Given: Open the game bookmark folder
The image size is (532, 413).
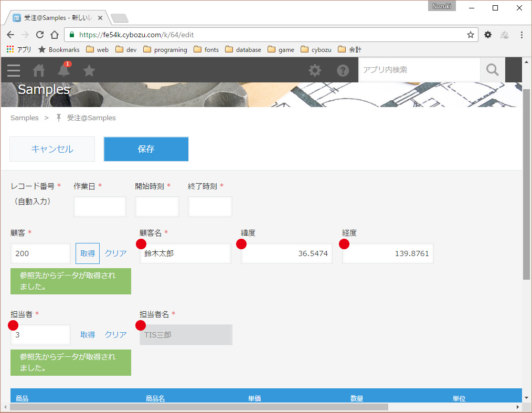Looking at the screenshot, I should click(281, 49).
